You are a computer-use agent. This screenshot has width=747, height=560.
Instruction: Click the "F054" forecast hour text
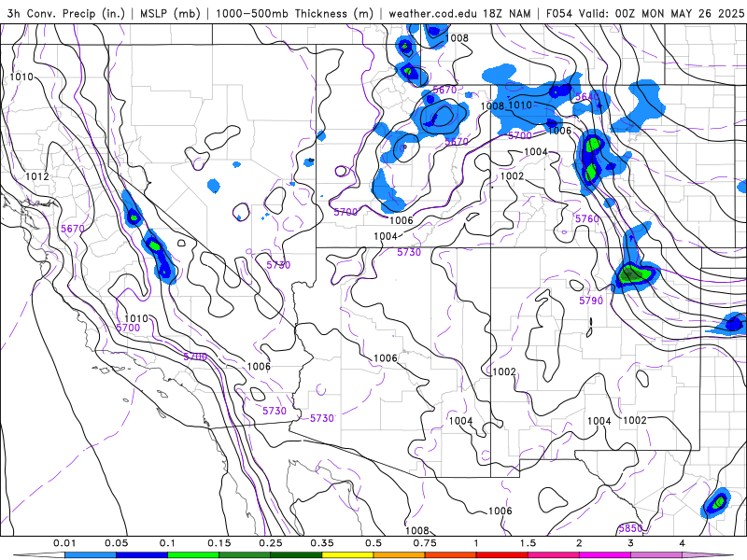(559, 13)
